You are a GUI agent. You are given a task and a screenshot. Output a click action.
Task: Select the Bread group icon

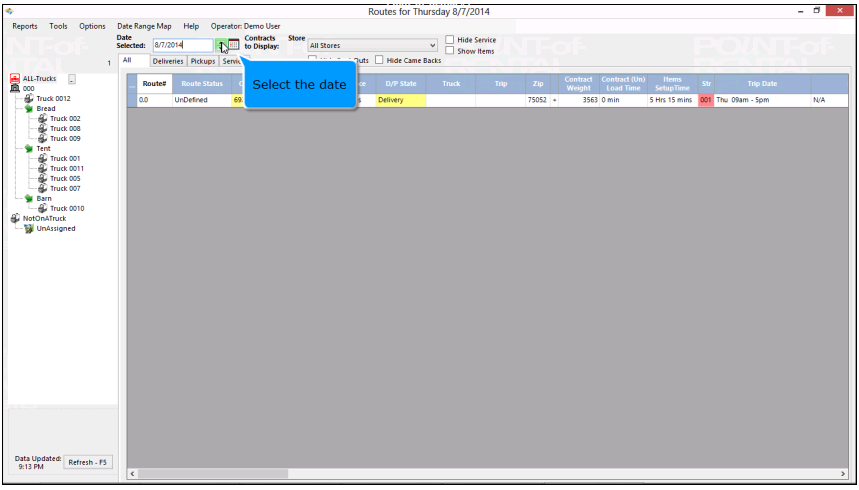pyautogui.click(x=29, y=109)
